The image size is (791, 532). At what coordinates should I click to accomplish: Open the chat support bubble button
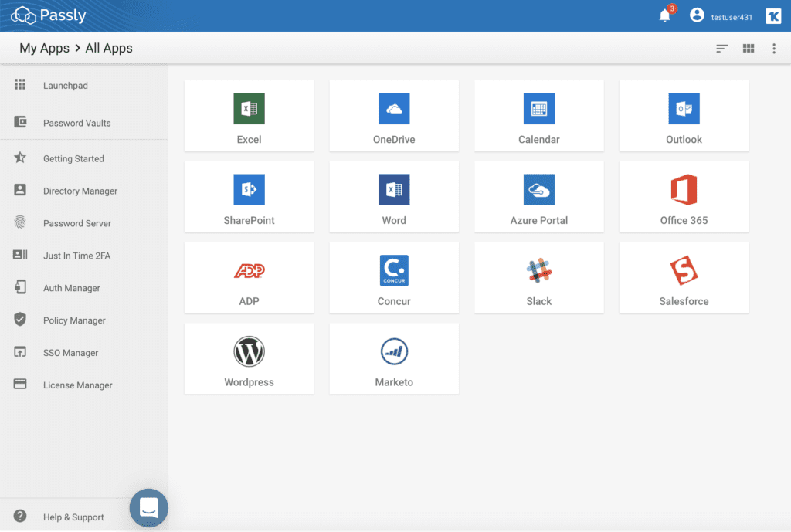pos(148,508)
